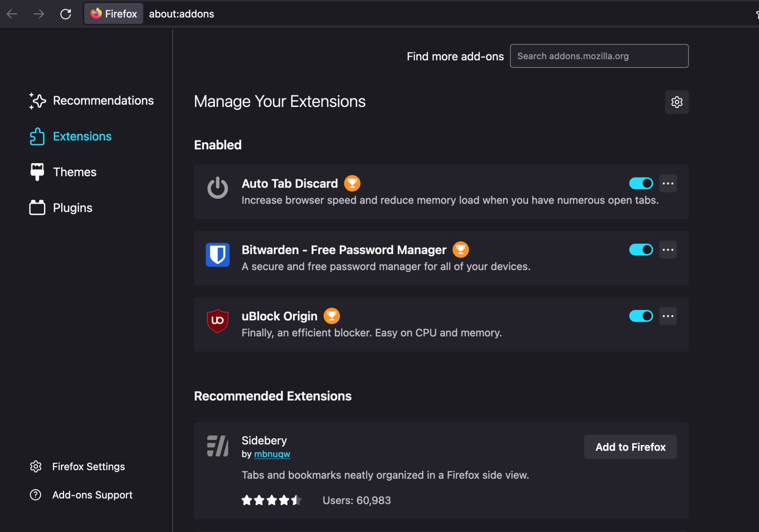Click the Sidebery star rating
Screen dimensions: 759x532
[272, 500]
